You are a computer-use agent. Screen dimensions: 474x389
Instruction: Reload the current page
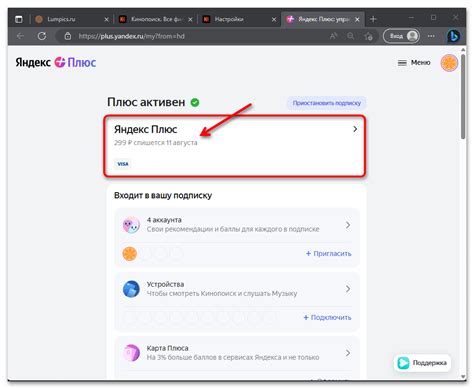click(x=42, y=36)
